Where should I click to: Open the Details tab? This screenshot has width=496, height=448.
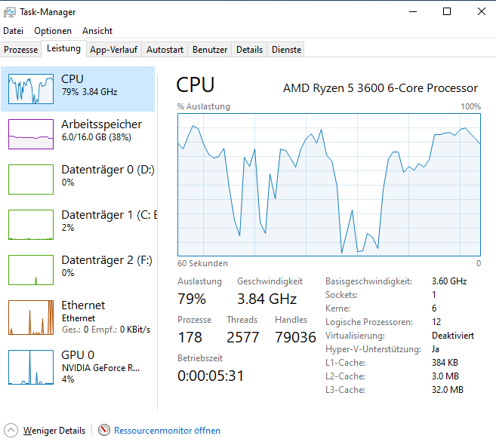[249, 50]
